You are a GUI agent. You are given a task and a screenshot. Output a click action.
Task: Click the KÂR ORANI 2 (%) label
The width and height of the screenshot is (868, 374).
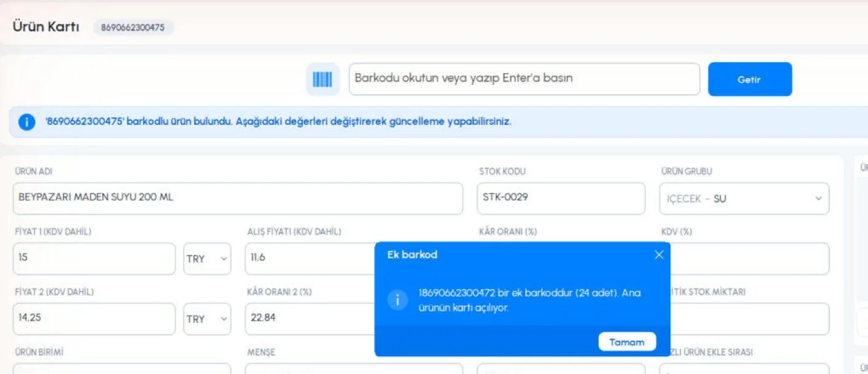click(279, 292)
